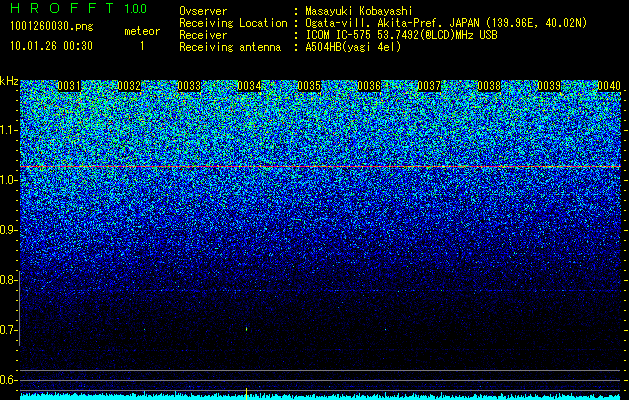Select observer name Masayuki Kobayashi
Viewport: 629px width, 400px height.
pos(359,11)
